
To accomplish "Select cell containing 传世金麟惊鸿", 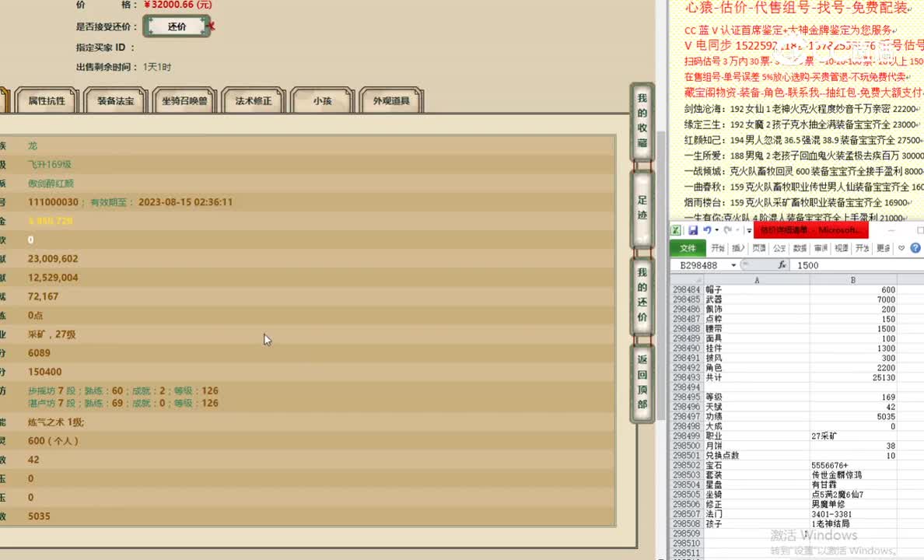I will coord(853,474).
